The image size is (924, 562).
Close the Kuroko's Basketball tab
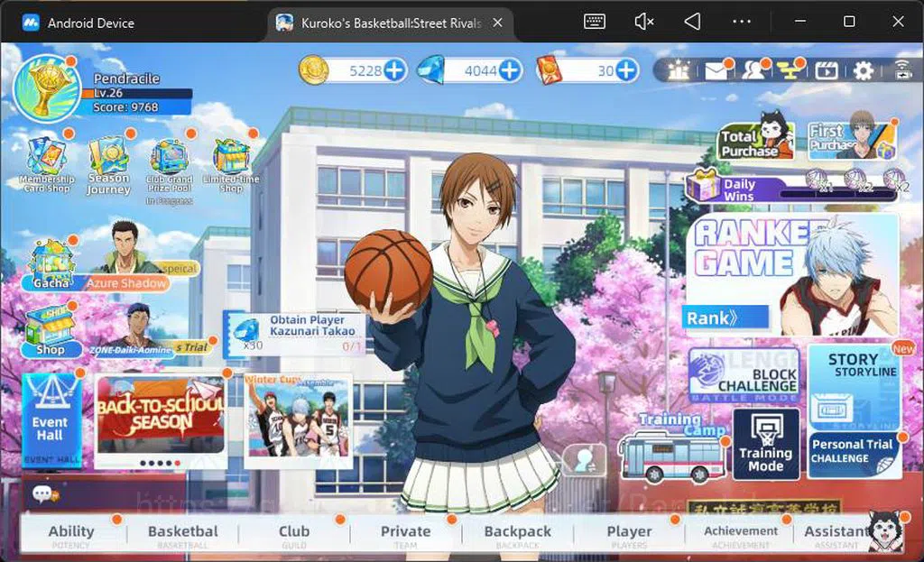tap(498, 23)
